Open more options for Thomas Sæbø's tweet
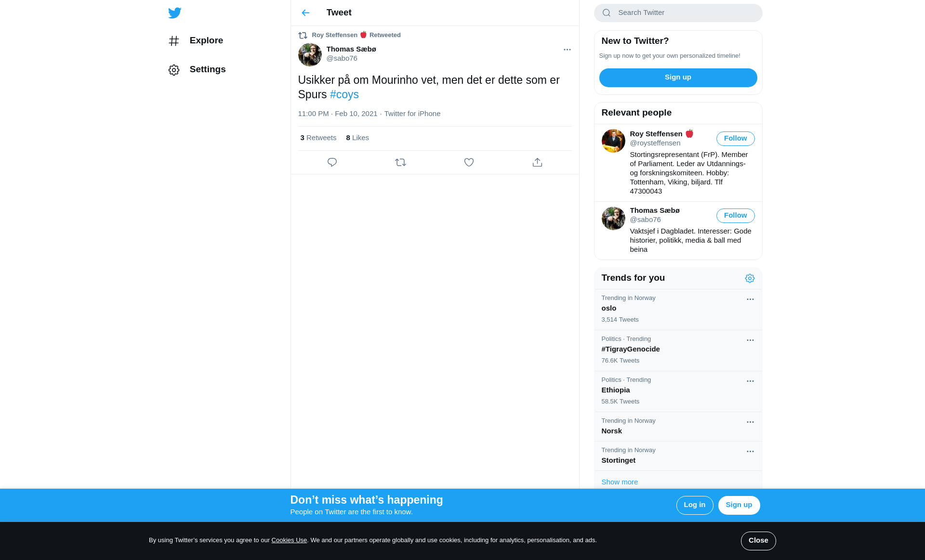 pos(567,50)
